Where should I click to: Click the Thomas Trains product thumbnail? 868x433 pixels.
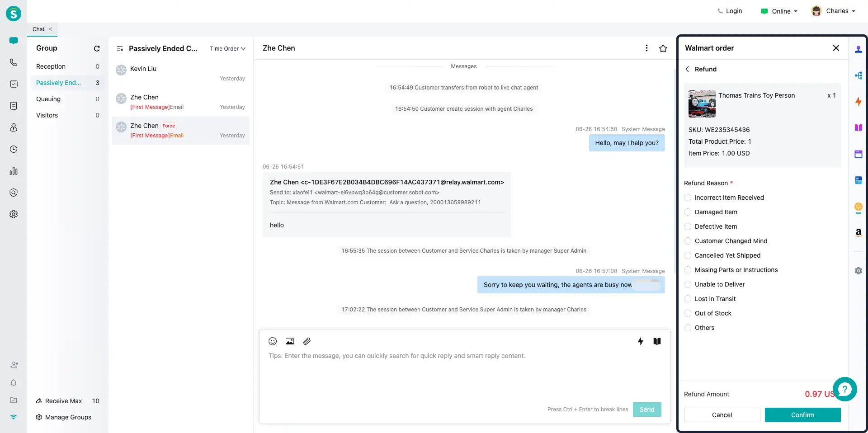click(702, 104)
